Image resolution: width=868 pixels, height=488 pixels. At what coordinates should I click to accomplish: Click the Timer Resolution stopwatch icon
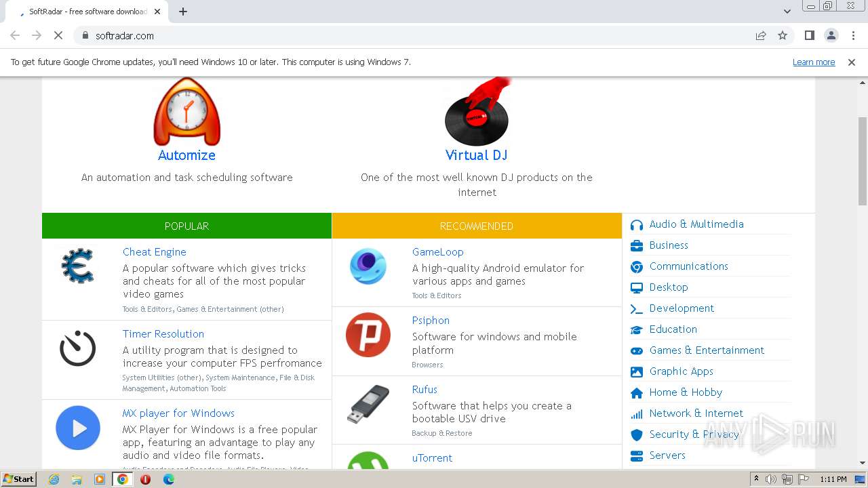point(78,348)
